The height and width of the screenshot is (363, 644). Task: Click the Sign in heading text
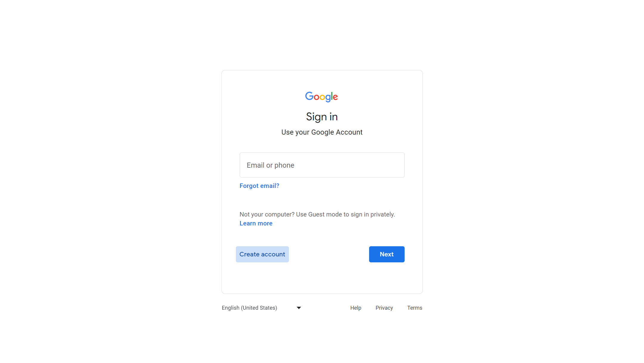(322, 116)
